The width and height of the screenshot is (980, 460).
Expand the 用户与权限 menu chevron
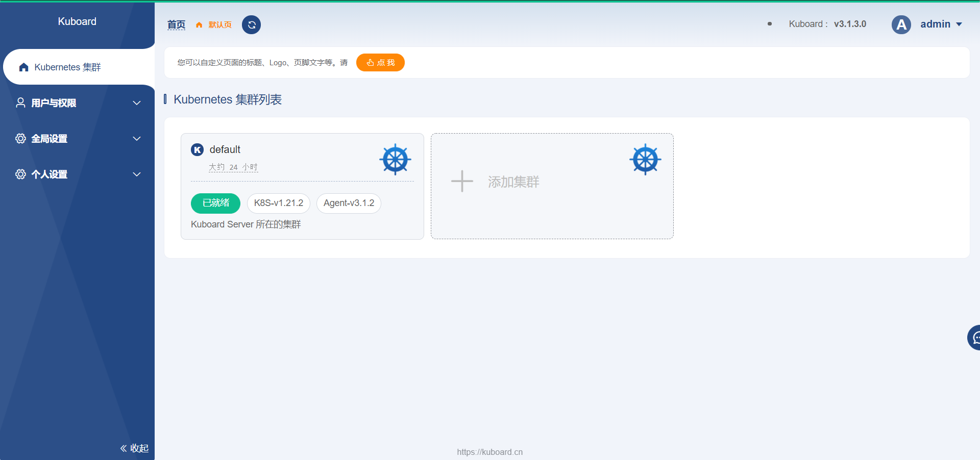[x=136, y=103]
